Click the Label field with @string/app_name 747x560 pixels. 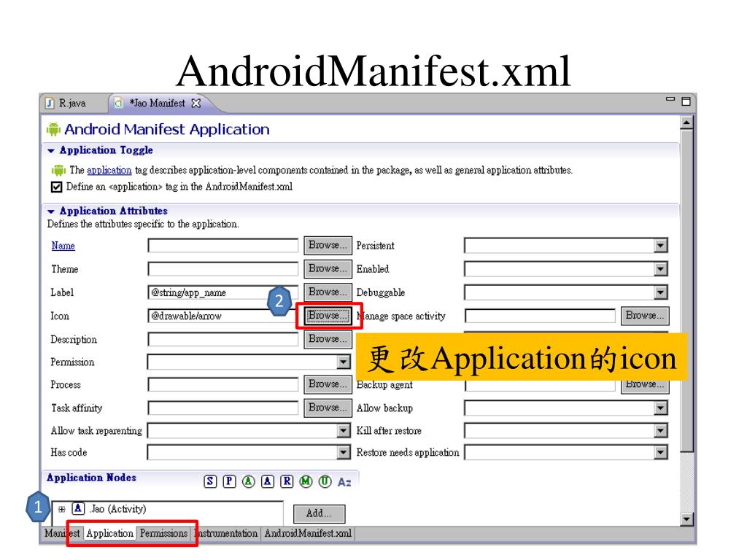pyautogui.click(x=223, y=292)
